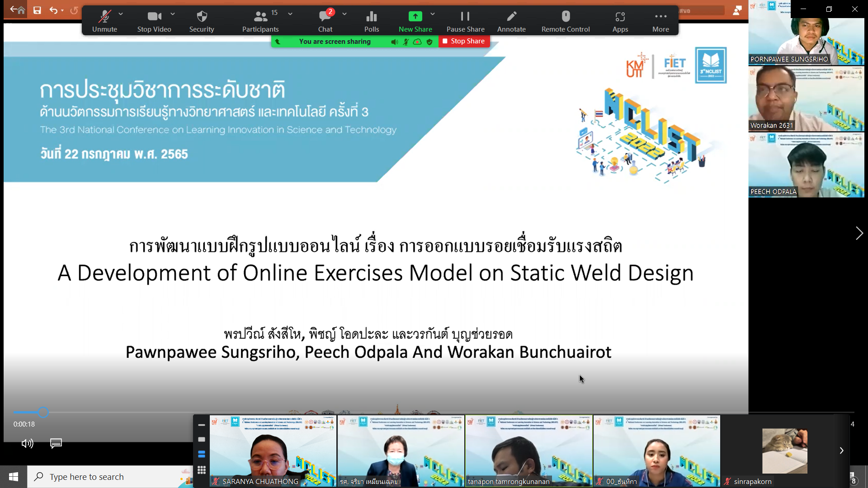The width and height of the screenshot is (868, 488).
Task: Expand chevron next to Participants
Action: [290, 14]
